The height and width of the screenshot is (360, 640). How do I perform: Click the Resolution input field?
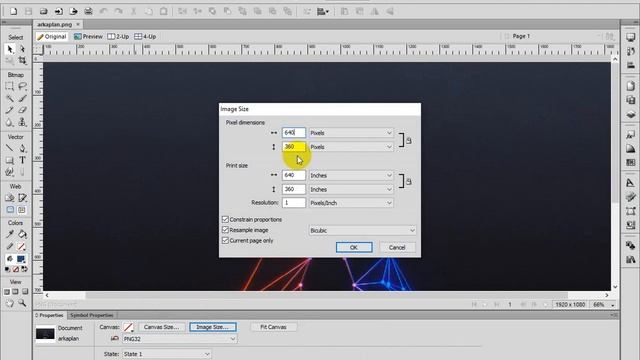point(293,203)
